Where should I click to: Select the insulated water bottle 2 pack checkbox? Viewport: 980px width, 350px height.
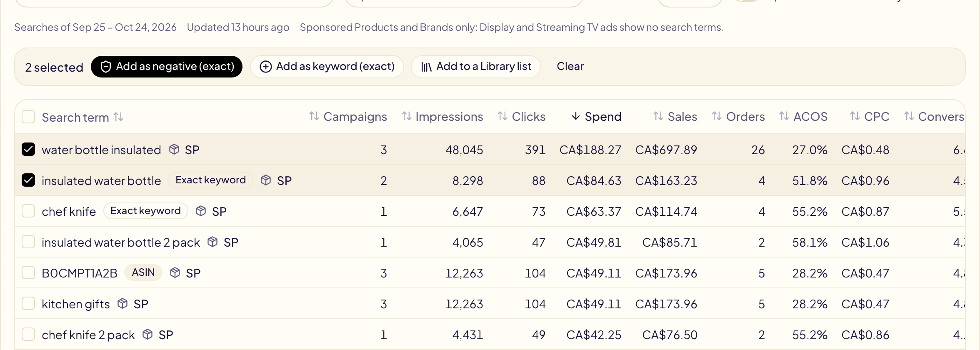pos(28,242)
